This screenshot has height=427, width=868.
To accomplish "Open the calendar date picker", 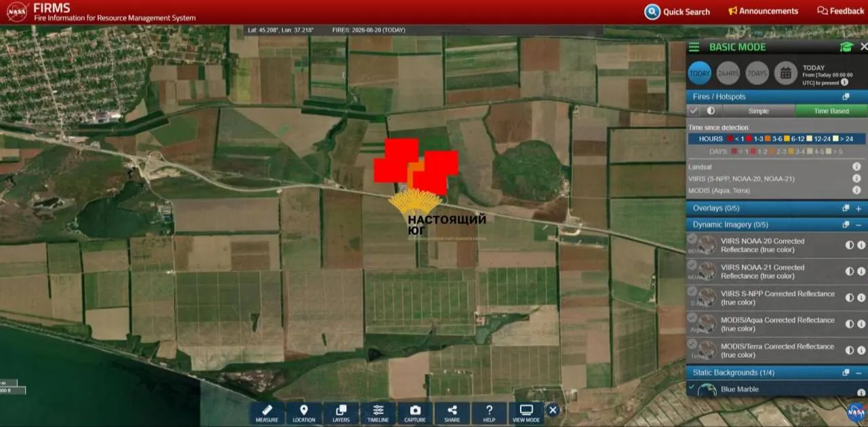I will [786, 73].
